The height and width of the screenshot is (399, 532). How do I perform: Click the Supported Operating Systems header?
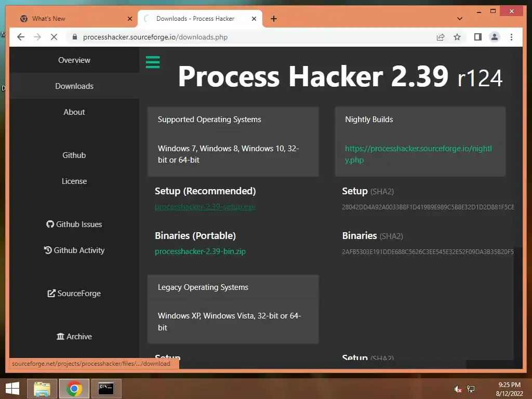(209, 119)
